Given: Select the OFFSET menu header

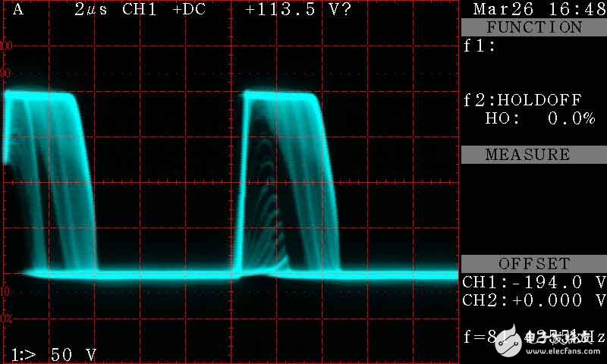Looking at the screenshot, I should [x=534, y=264].
